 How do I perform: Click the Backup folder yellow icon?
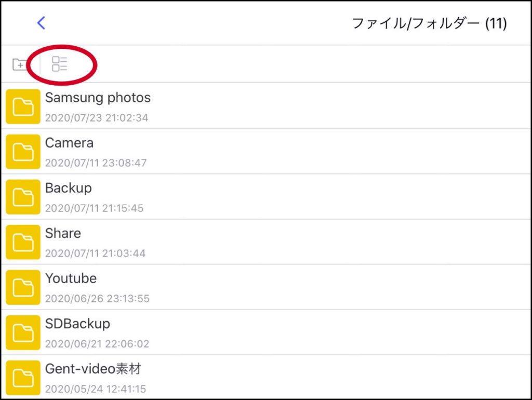(x=23, y=197)
